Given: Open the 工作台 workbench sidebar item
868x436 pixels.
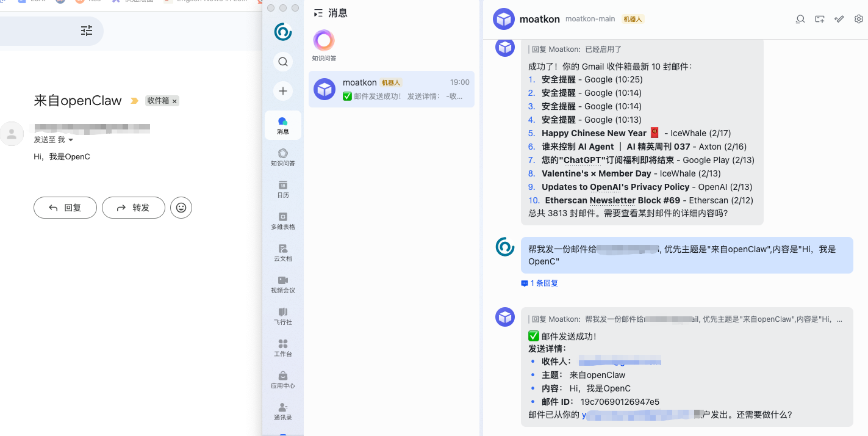Looking at the screenshot, I should click(283, 347).
